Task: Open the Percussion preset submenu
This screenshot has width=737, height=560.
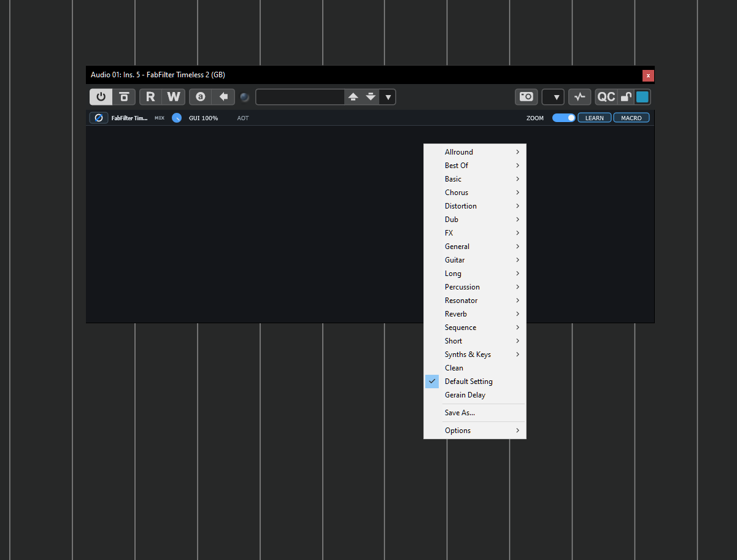Action: [475, 287]
